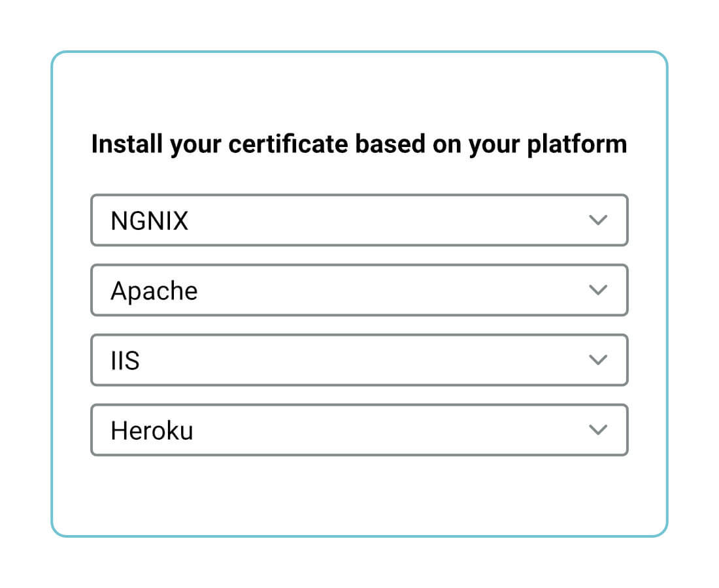Click the "IIS" label text
Image resolution: width=719 pixels, height=588 pixels.
pyautogui.click(x=125, y=361)
